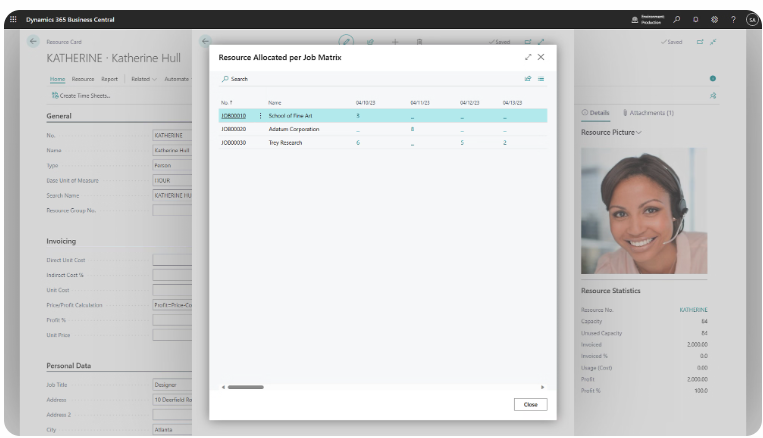
Task: Switch to the Details factbox tab
Action: tap(596, 112)
